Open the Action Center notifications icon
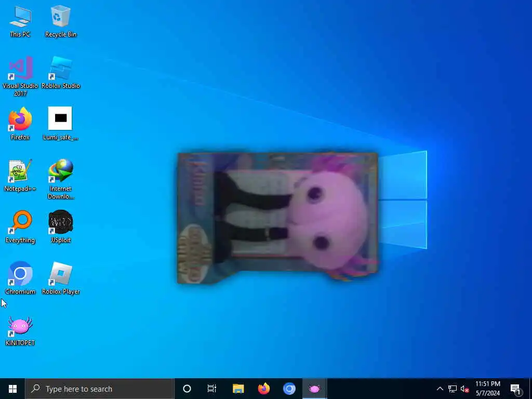This screenshot has height=399, width=532. pyautogui.click(x=516, y=389)
